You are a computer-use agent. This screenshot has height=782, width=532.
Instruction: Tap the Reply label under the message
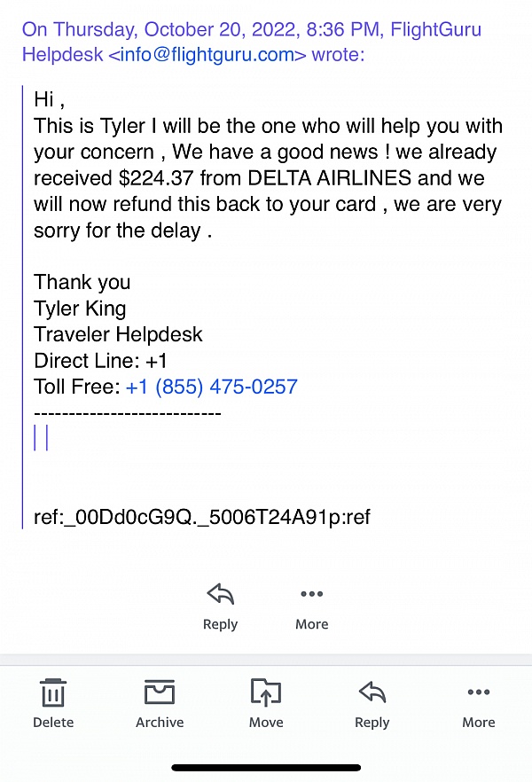(x=221, y=624)
